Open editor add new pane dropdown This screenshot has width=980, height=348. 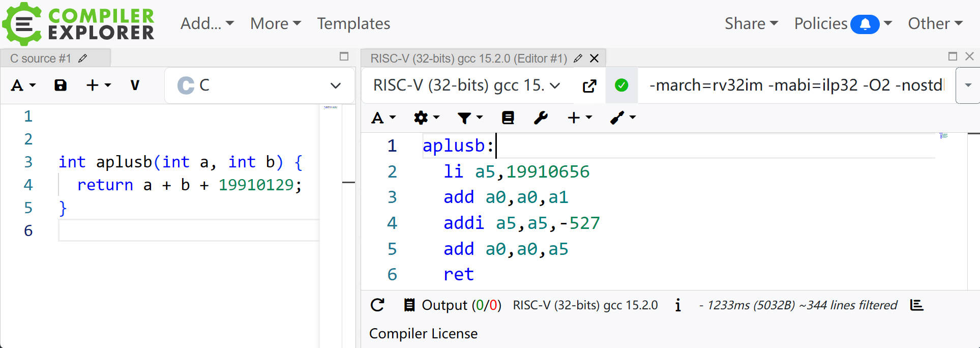click(99, 85)
